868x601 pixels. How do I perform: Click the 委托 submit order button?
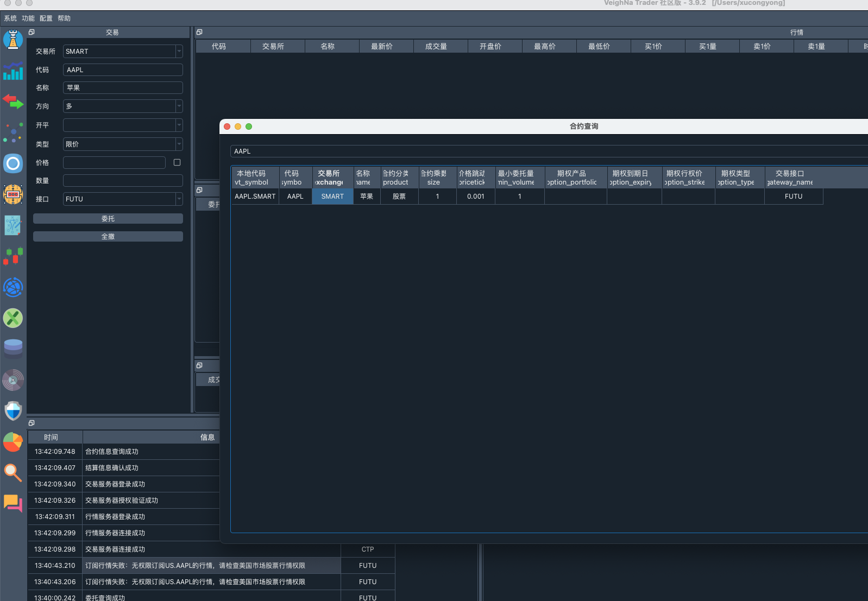[x=108, y=218]
